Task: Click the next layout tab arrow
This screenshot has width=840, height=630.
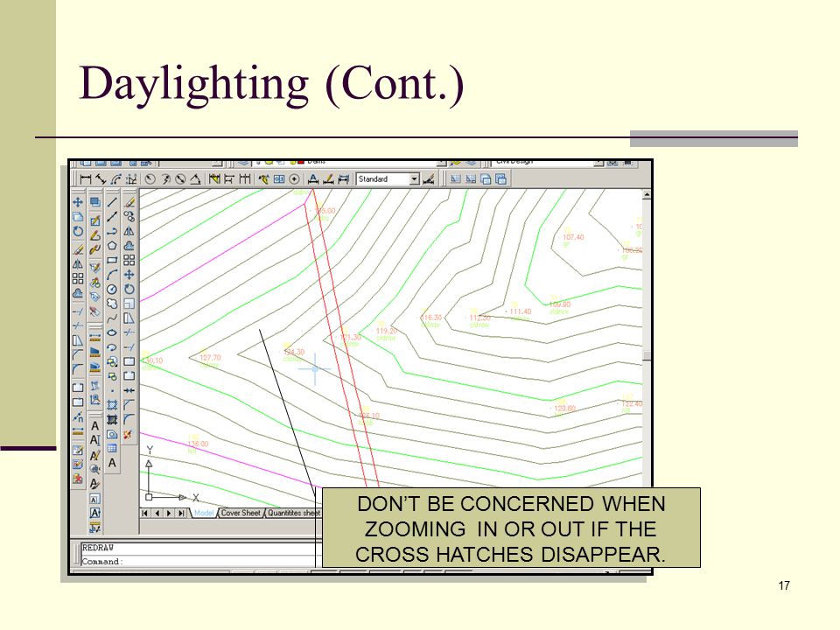Action: pyautogui.click(x=169, y=513)
